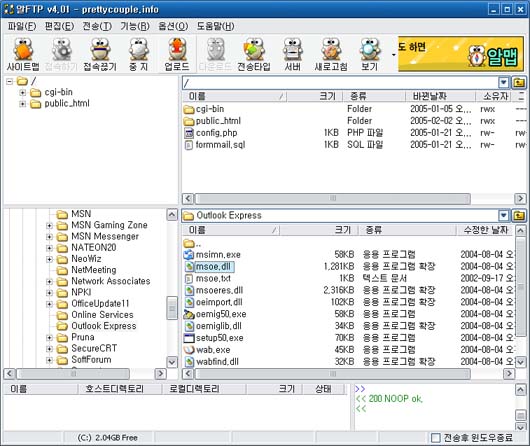Viewport: 530px width, 446px height.
Task: Click the 접속끊기 disconnect toolbar icon
Action: 100,54
